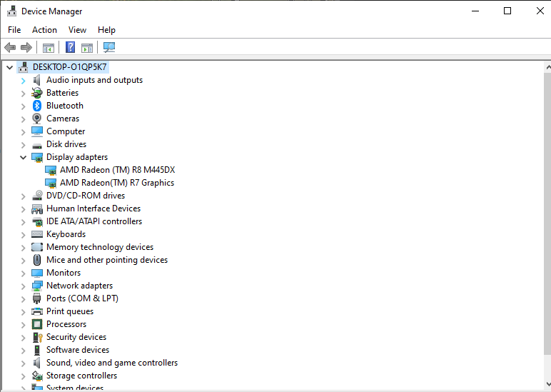Expand the Monitors category arrow
The image size is (551, 392).
(23, 273)
